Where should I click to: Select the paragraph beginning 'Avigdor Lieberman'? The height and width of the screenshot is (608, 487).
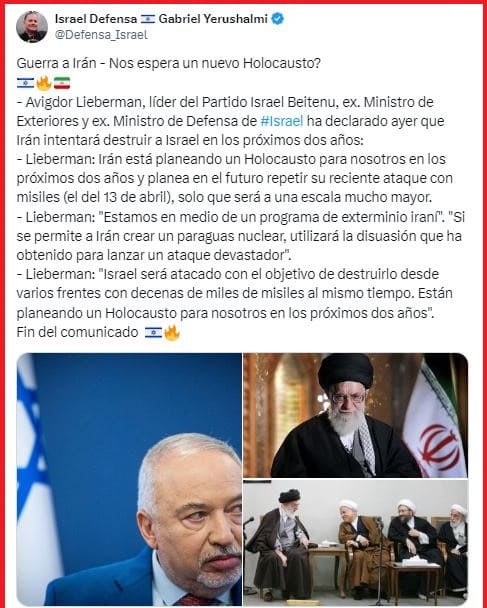tap(230, 121)
